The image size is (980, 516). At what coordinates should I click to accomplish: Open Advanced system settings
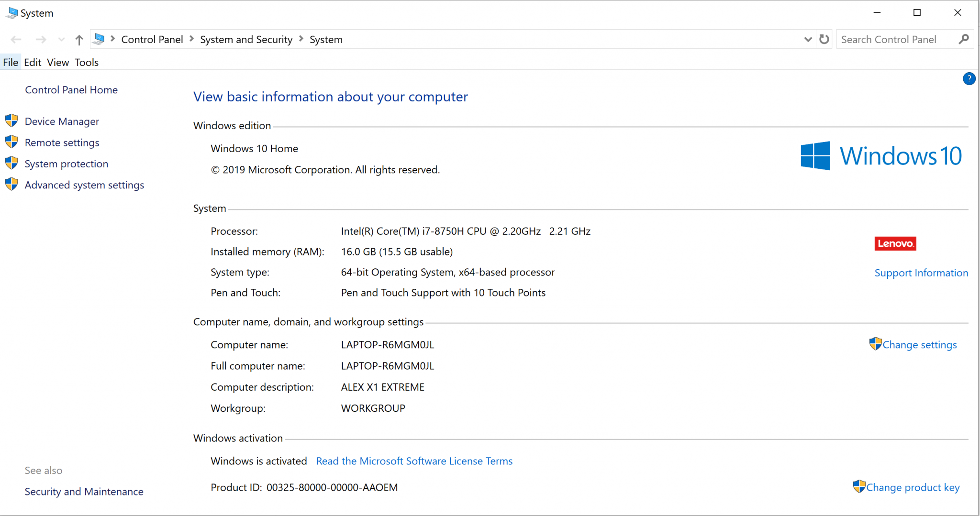(84, 185)
